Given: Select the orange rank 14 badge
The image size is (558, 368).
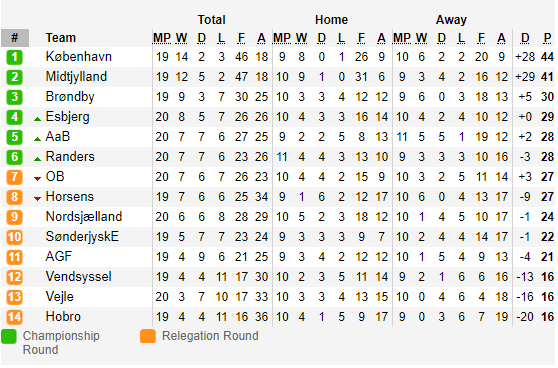Looking at the screenshot, I should [15, 317].
